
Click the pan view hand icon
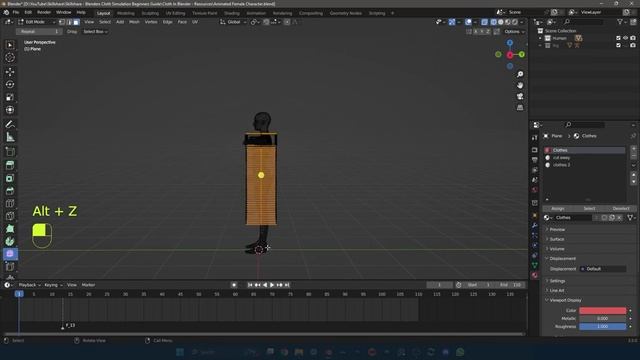point(520,85)
